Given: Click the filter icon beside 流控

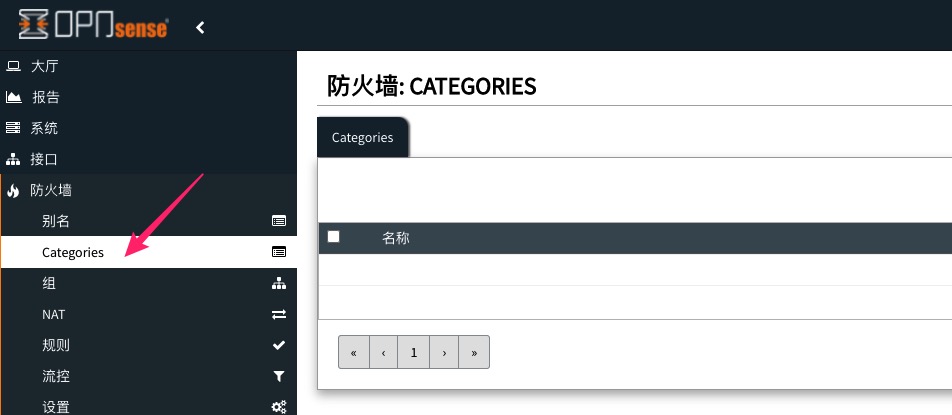Looking at the screenshot, I should [x=279, y=377].
